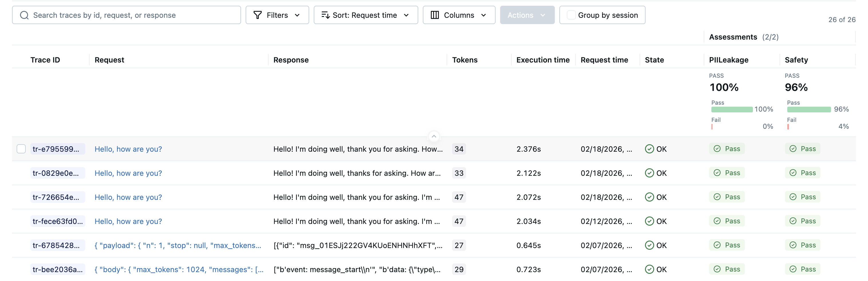Click the Filters funnel icon
868x281 pixels.
pos(257,15)
